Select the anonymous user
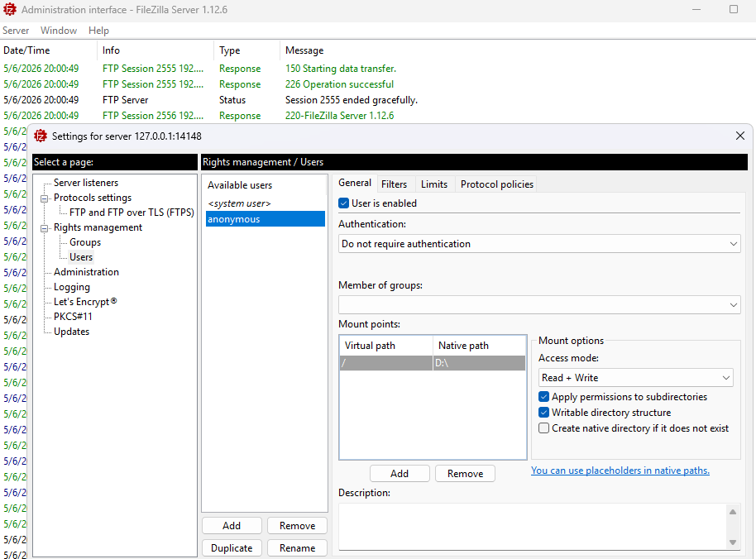 (x=266, y=219)
